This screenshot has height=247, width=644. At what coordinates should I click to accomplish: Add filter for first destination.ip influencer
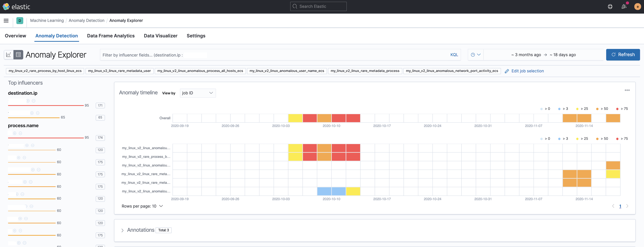(28, 101)
